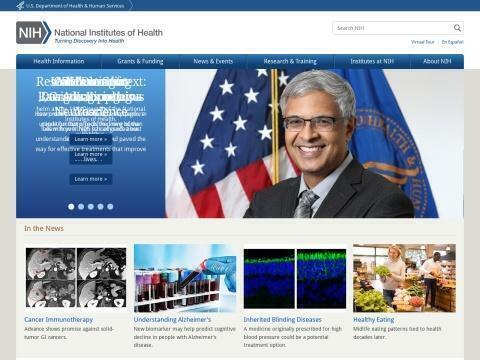480x360 pixels.
Task: Open the retina fluorescence image thumbnail
Action: click(x=295, y=278)
